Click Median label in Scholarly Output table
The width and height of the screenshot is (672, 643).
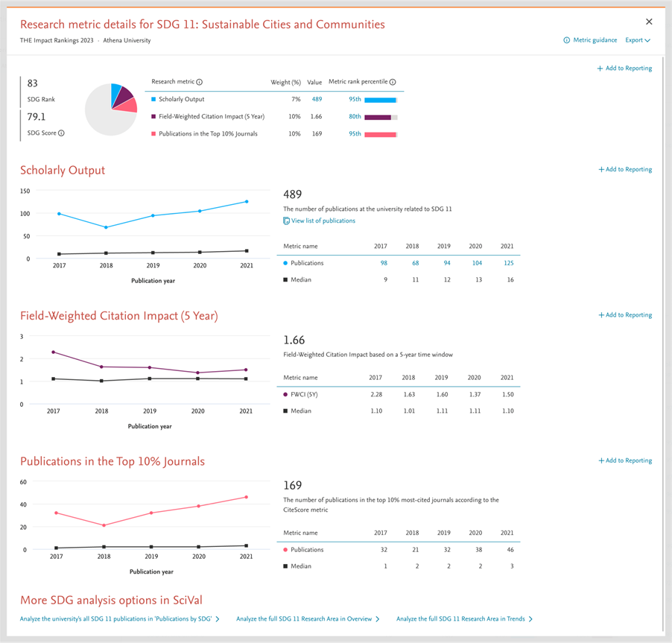coord(301,279)
